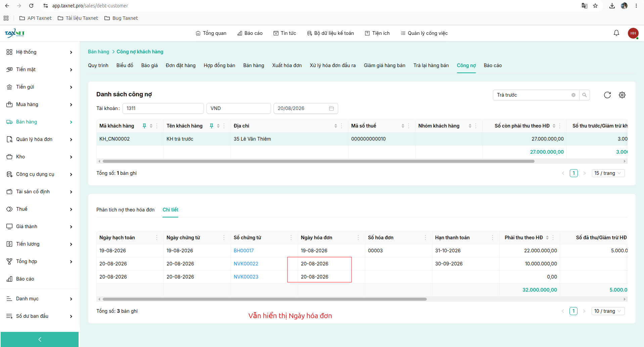Screen dimensions: 644x347
Task: Switch to Phân tích nợ theo hóa đơn tab
Action: (125, 210)
